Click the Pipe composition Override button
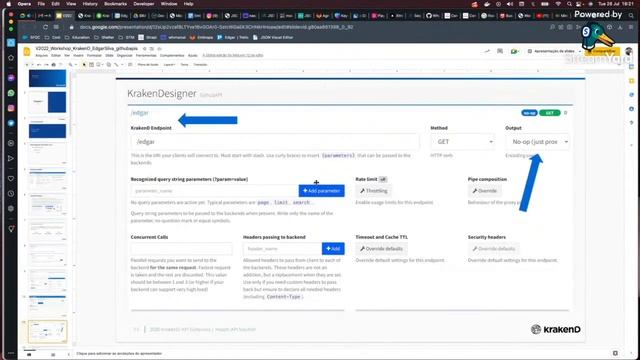Screen dimensions: 640x360 pyautogui.click(x=484, y=191)
